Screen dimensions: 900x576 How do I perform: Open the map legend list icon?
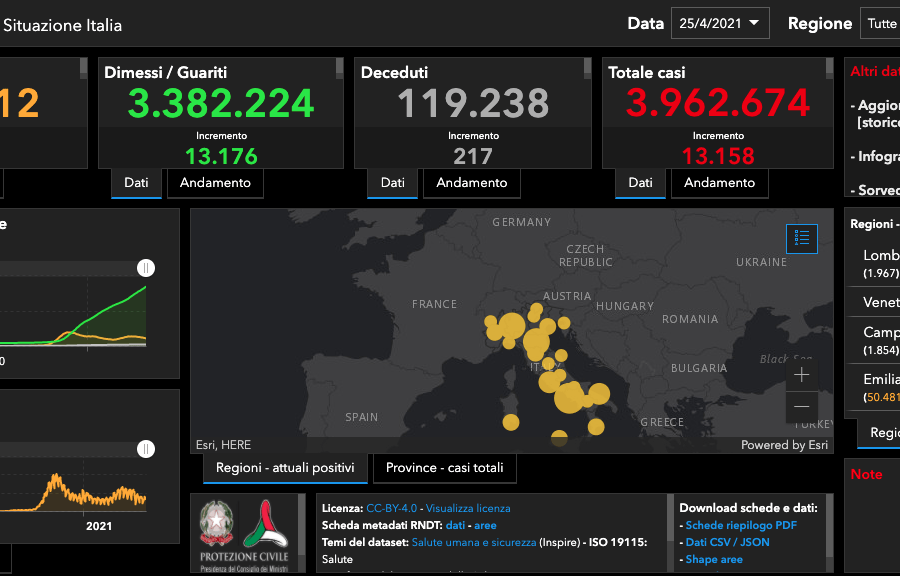point(801,238)
